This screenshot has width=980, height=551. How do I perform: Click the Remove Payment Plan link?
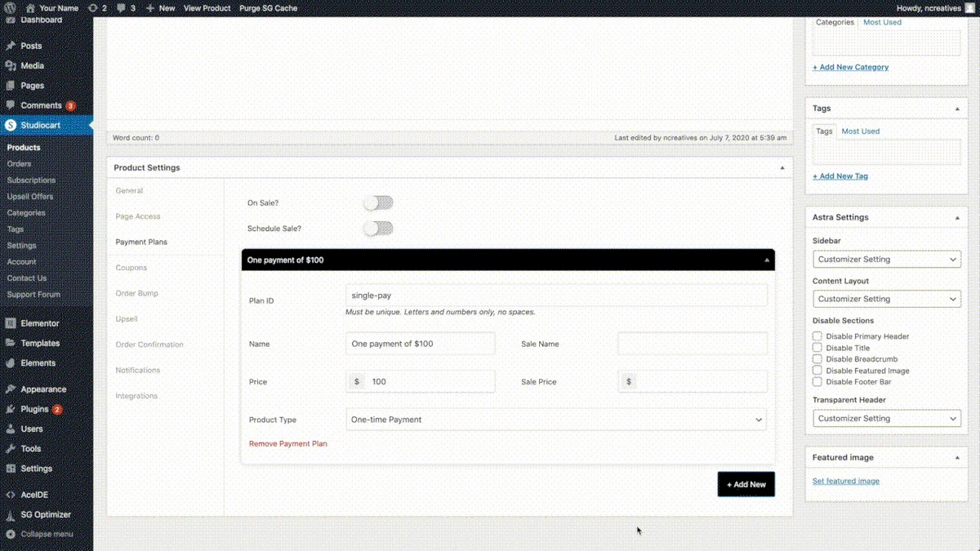pos(288,444)
